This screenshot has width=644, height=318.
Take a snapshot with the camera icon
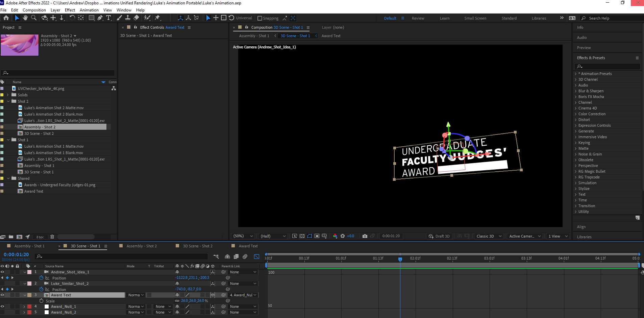pos(365,236)
